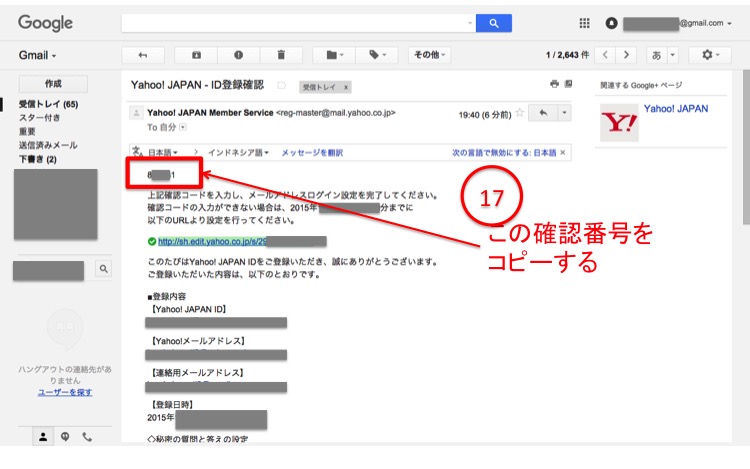Open the settings gear menu
The height and width of the screenshot is (469, 750).
point(710,55)
